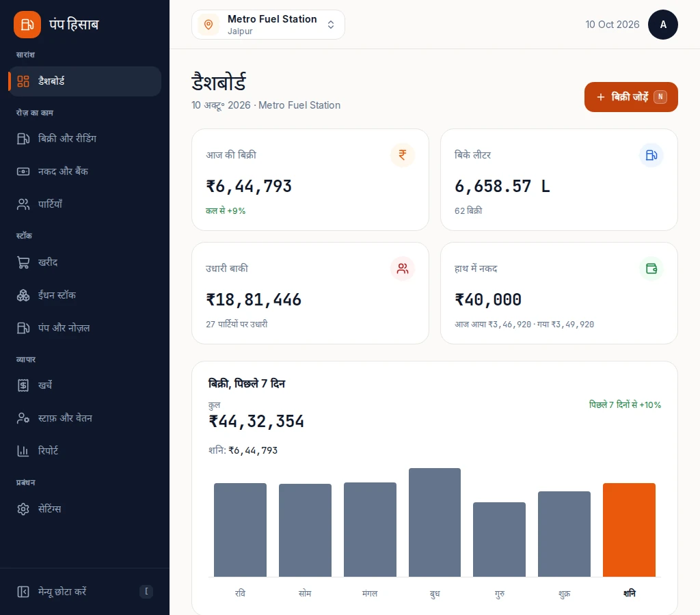Navigate to खरीद page
The width and height of the screenshot is (700, 615).
[x=85, y=262]
